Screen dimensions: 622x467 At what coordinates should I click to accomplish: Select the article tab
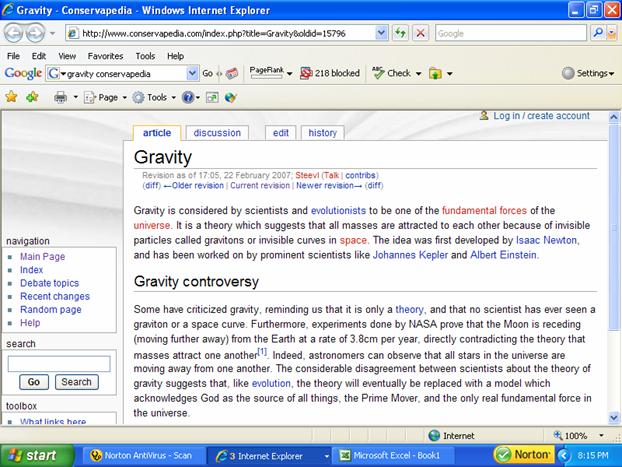pos(157,133)
